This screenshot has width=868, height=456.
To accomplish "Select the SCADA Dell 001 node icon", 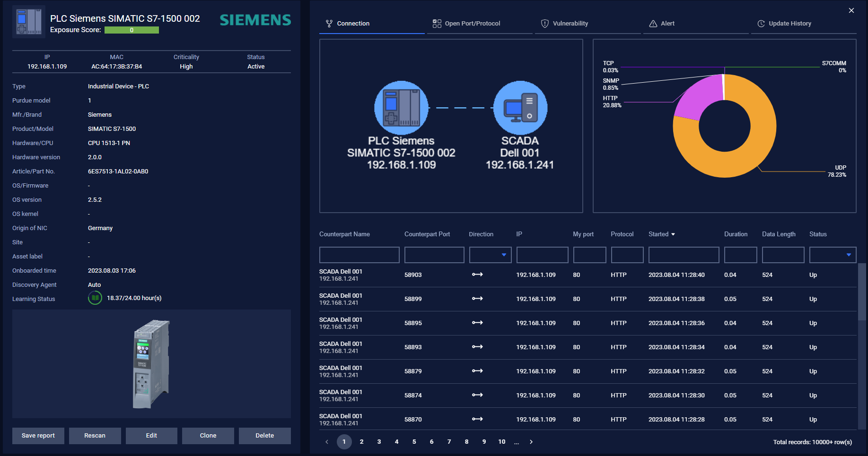I will point(520,108).
